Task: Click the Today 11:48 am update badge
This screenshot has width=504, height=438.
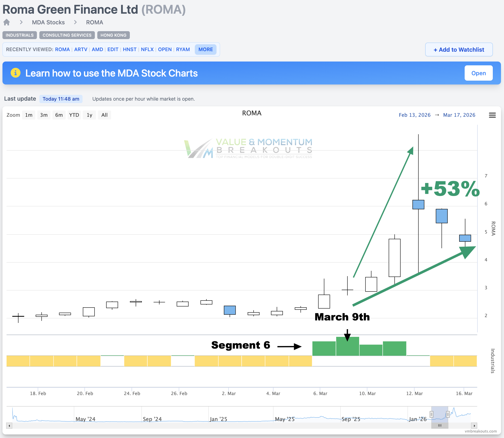Action: [x=61, y=99]
